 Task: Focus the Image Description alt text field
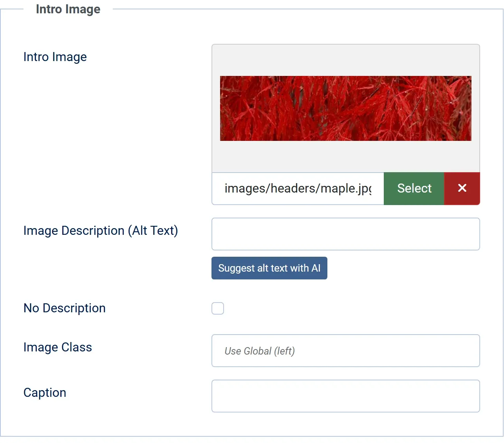tap(346, 234)
